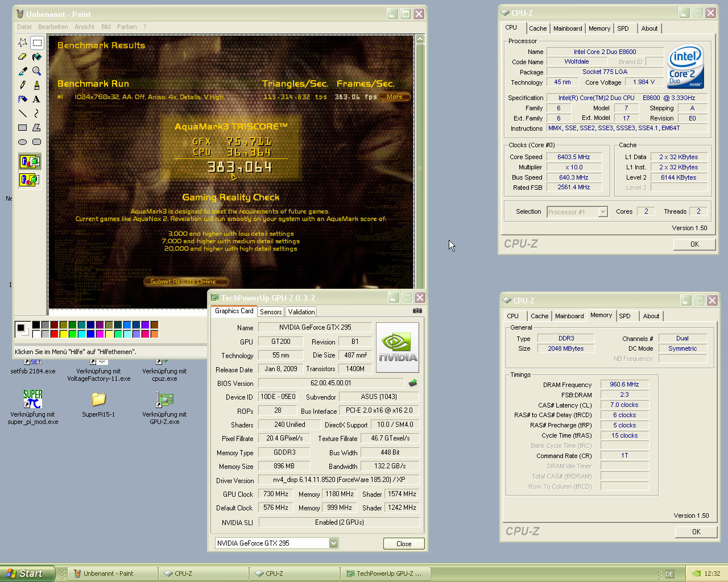728x582 pixels.
Task: Select the Curve tool in Paint
Action: [37, 113]
